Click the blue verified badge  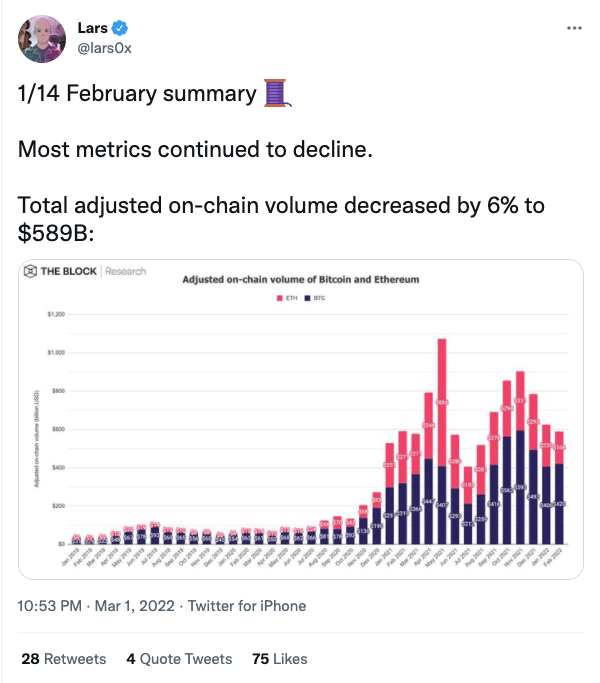coord(120,28)
